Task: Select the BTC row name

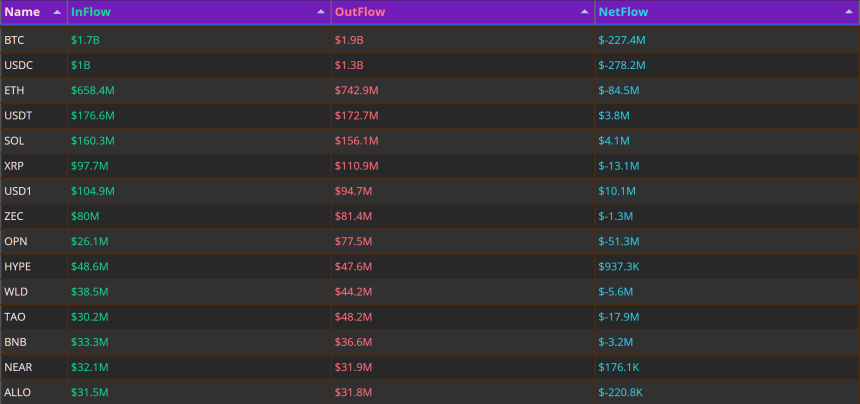Action: pyautogui.click(x=14, y=40)
